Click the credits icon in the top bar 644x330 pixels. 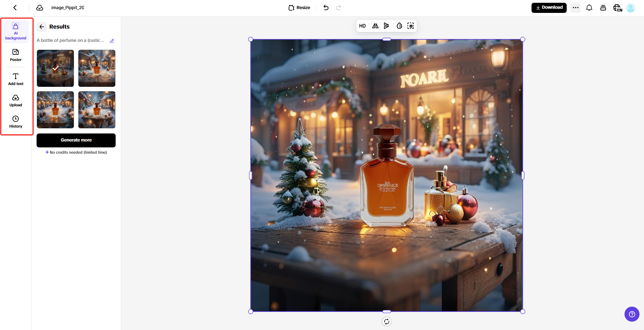pyautogui.click(x=603, y=7)
